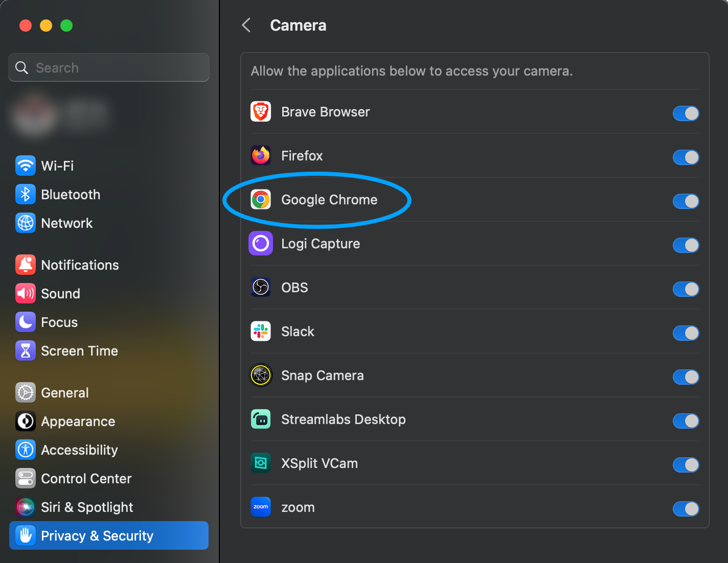Toggle Streamlabs Desktop camera switch
This screenshot has height=563, width=728.
click(x=686, y=421)
